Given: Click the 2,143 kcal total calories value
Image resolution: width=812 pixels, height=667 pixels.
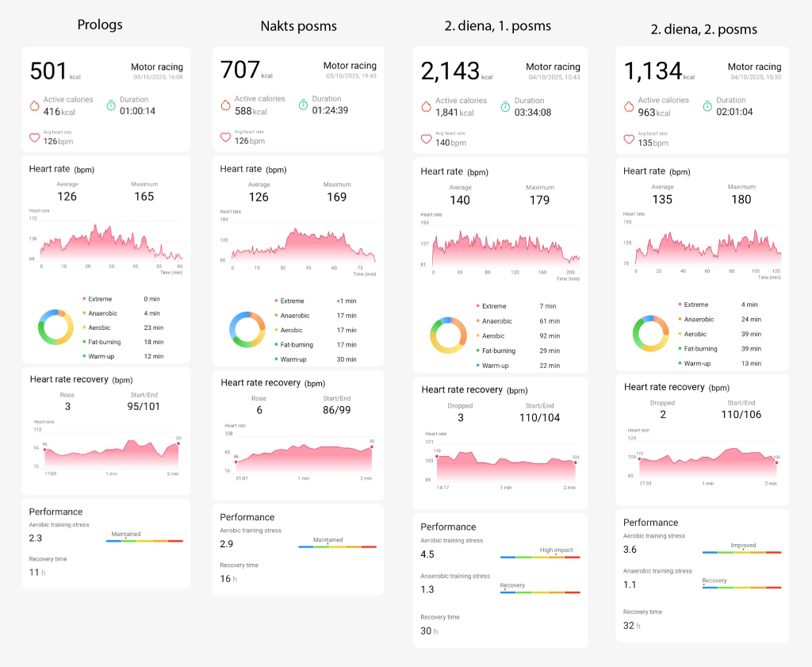Looking at the screenshot, I should (450, 72).
